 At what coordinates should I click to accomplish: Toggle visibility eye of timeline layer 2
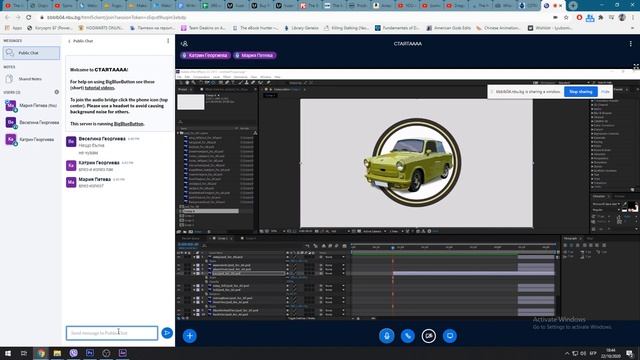point(179,265)
